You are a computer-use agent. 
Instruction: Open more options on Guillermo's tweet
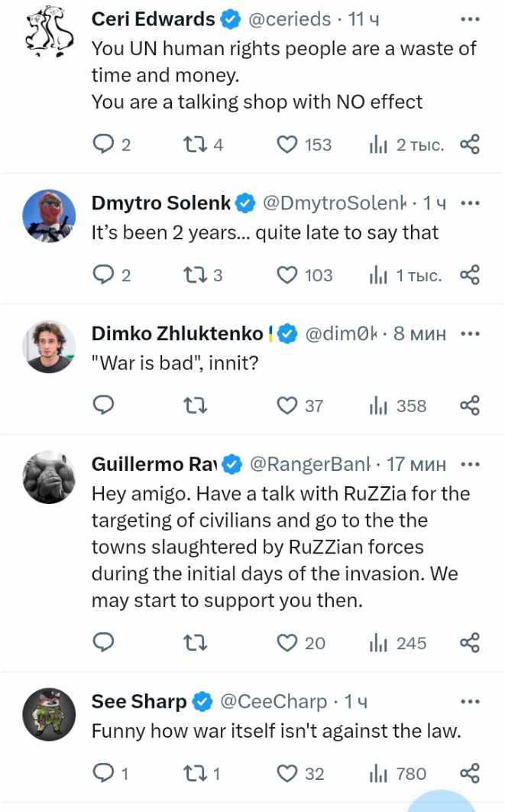470,463
